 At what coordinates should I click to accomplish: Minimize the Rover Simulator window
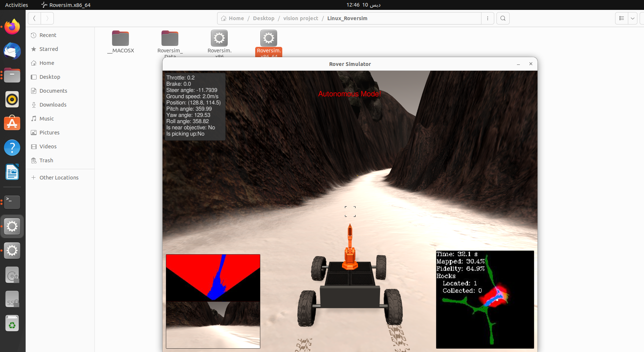[518, 64]
